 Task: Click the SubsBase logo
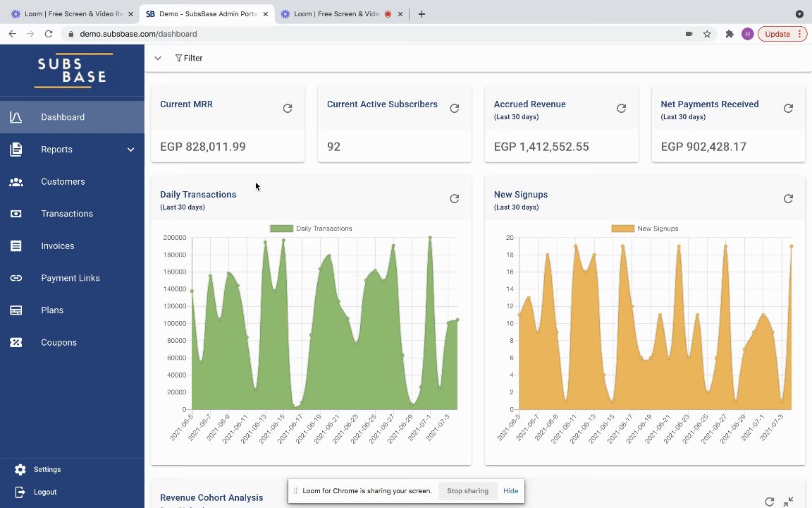[72, 71]
